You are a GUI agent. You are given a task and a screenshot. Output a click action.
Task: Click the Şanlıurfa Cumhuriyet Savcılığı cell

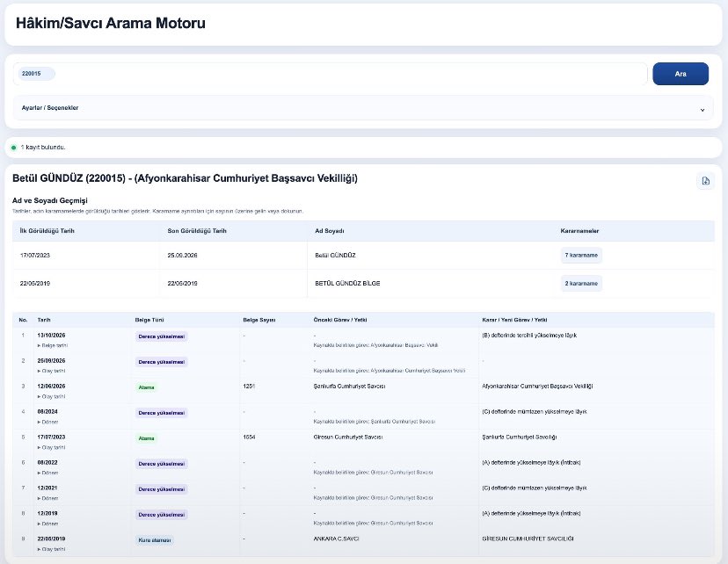coord(519,437)
